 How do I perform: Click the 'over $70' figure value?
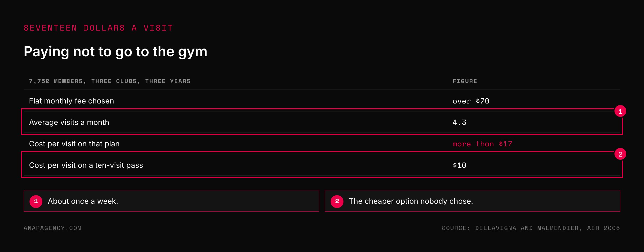pyautogui.click(x=471, y=101)
